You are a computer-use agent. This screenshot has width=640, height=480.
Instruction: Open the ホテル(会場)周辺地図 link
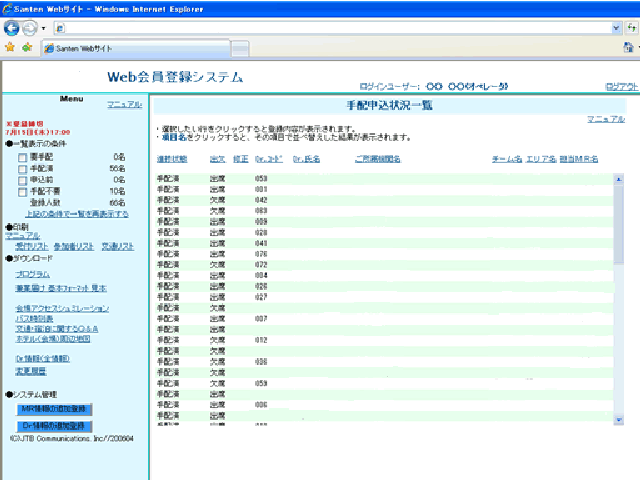[53, 339]
